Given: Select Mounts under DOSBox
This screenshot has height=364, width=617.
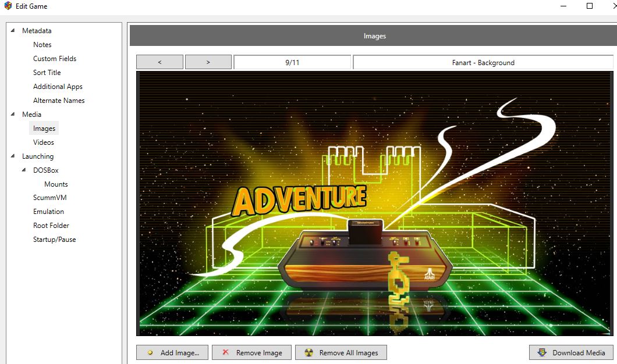Looking at the screenshot, I should point(56,184).
